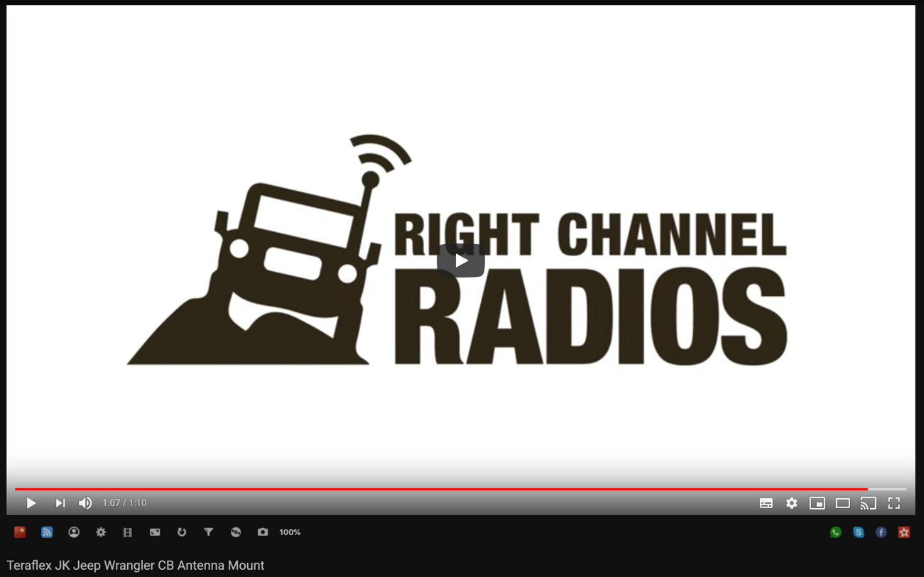Enter full screen mode

tap(894, 503)
